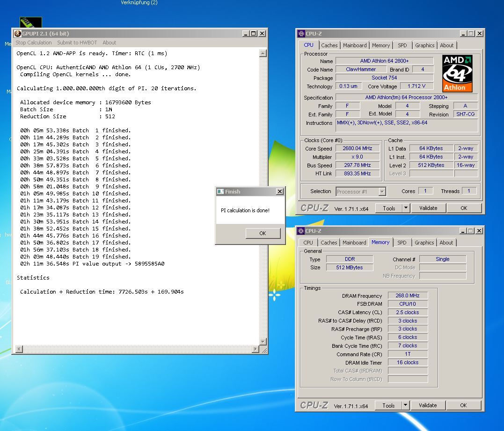Click Tools button in bottom CPU-Z
504x431 pixels.
click(x=388, y=405)
